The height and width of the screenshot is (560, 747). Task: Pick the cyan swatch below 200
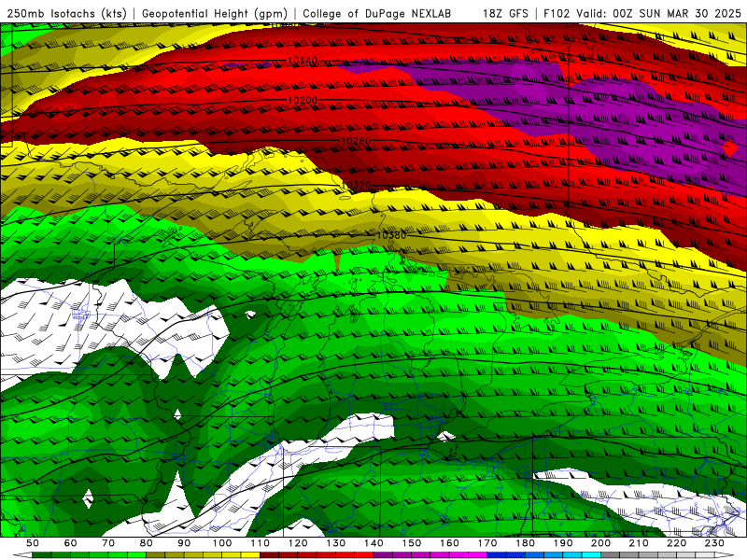tap(591, 555)
